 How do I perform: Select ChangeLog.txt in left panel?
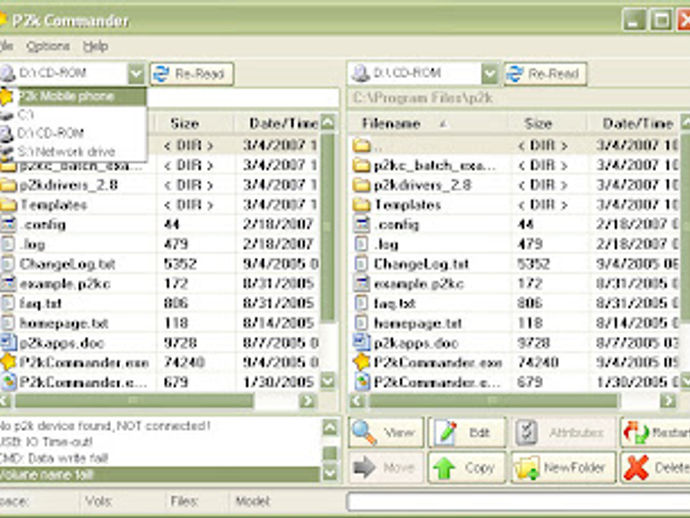(67, 264)
